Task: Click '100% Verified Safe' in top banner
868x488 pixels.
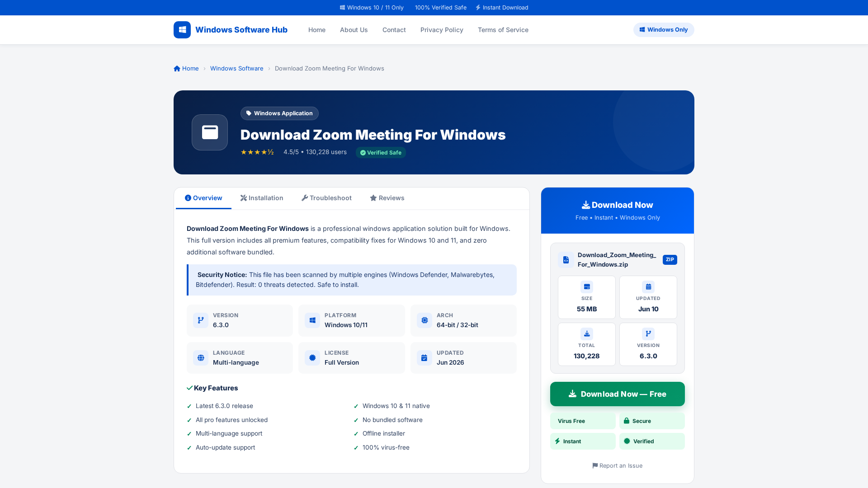Action: tap(441, 8)
